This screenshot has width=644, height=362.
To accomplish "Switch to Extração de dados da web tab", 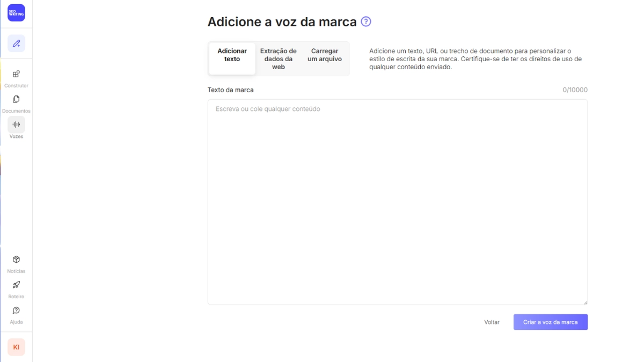I will pyautogui.click(x=277, y=58).
